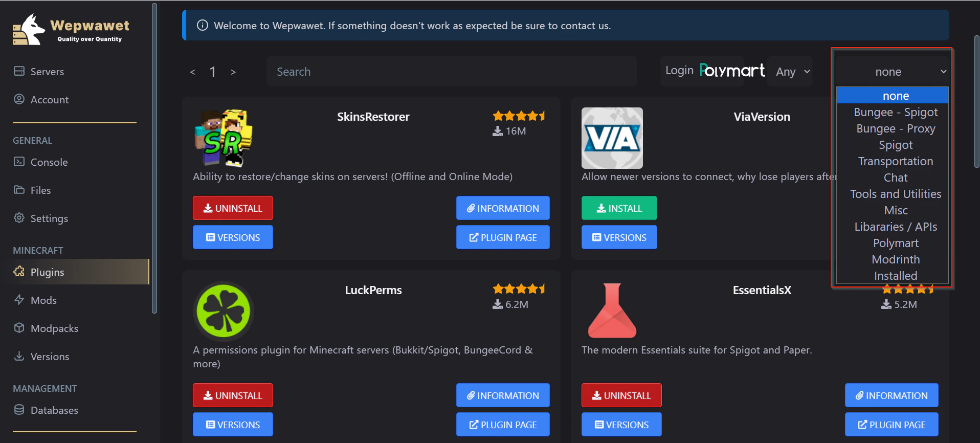The height and width of the screenshot is (443, 980).
Task: Open SkinsRestorer plugin page
Action: pos(503,237)
